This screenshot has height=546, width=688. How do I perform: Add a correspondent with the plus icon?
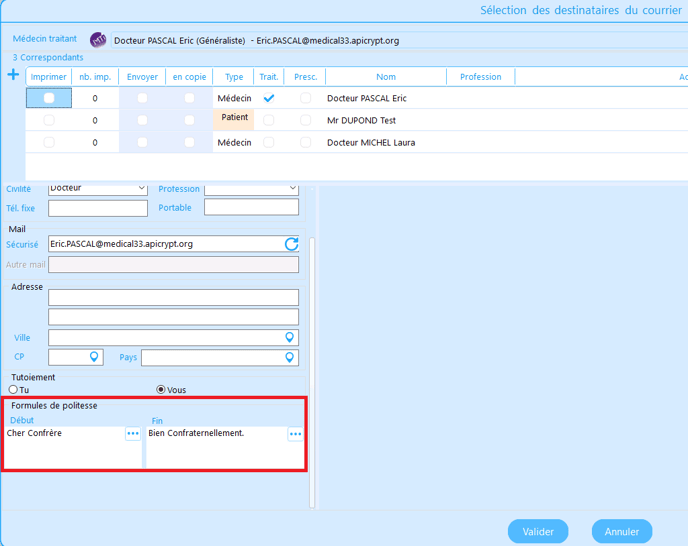13,75
